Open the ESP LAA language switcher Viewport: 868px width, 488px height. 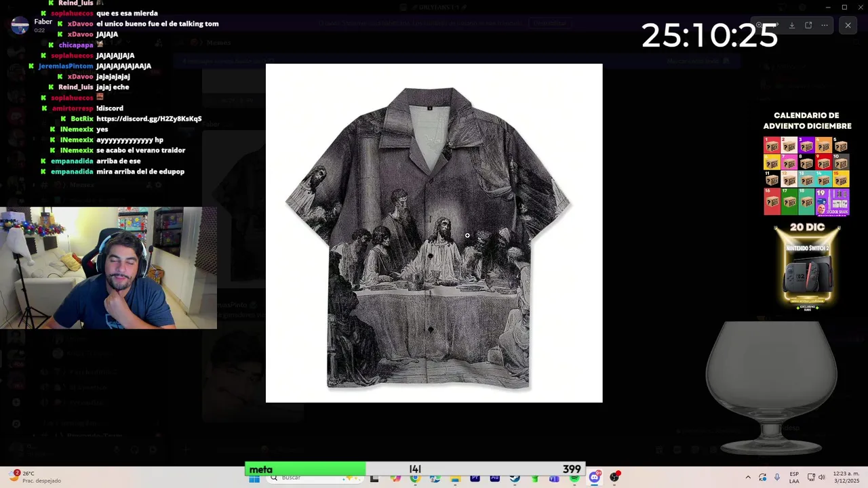(794, 478)
